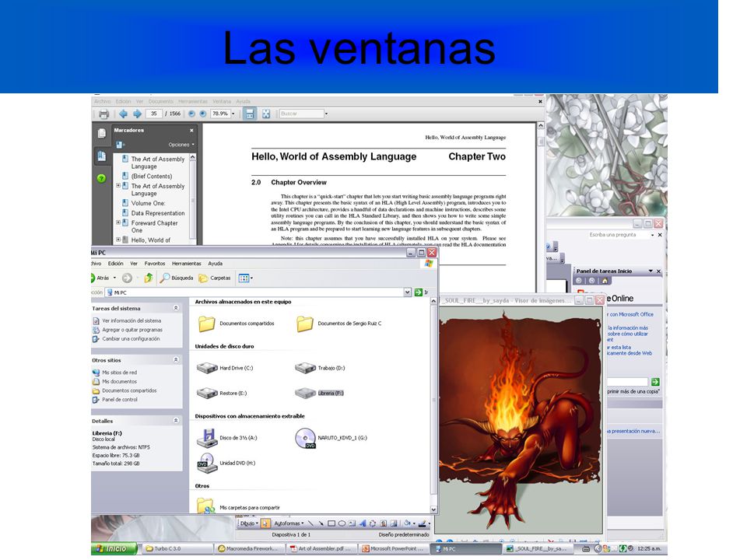This screenshot has height=560, width=747.
Task: Click the new bookmark icon under Marcadores
Action: click(x=120, y=145)
